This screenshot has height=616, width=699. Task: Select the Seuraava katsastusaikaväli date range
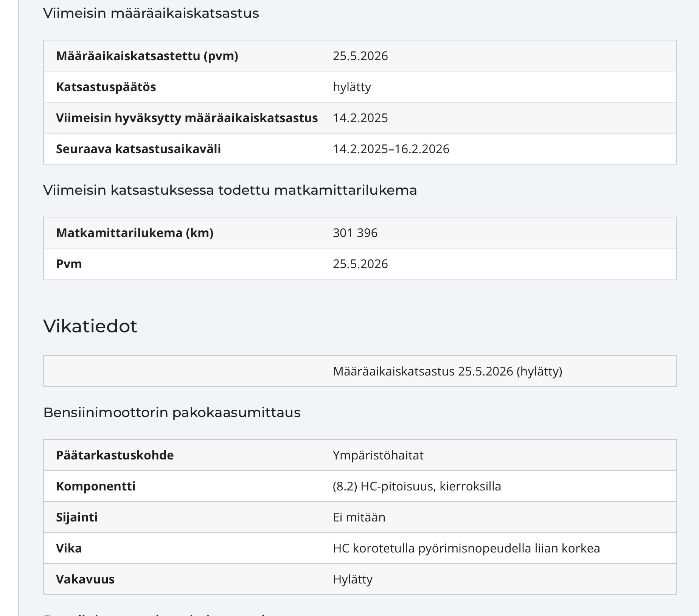(391, 149)
